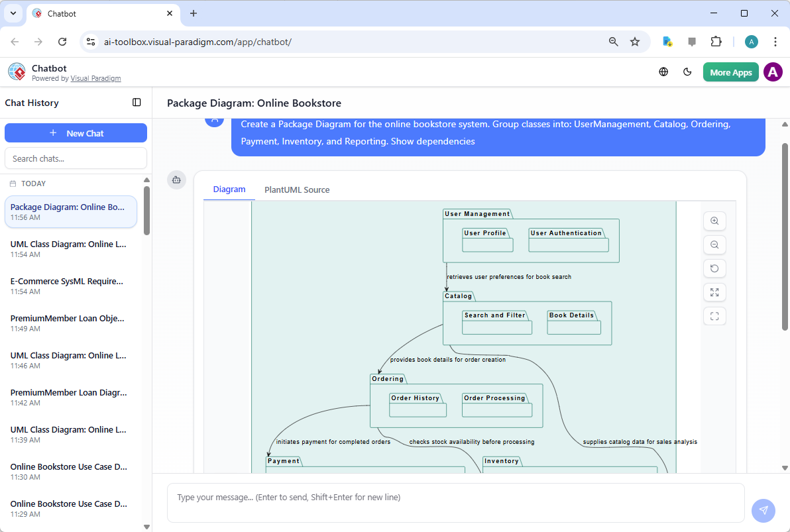Click the send message arrow button
The width and height of the screenshot is (790, 532).
point(763,510)
